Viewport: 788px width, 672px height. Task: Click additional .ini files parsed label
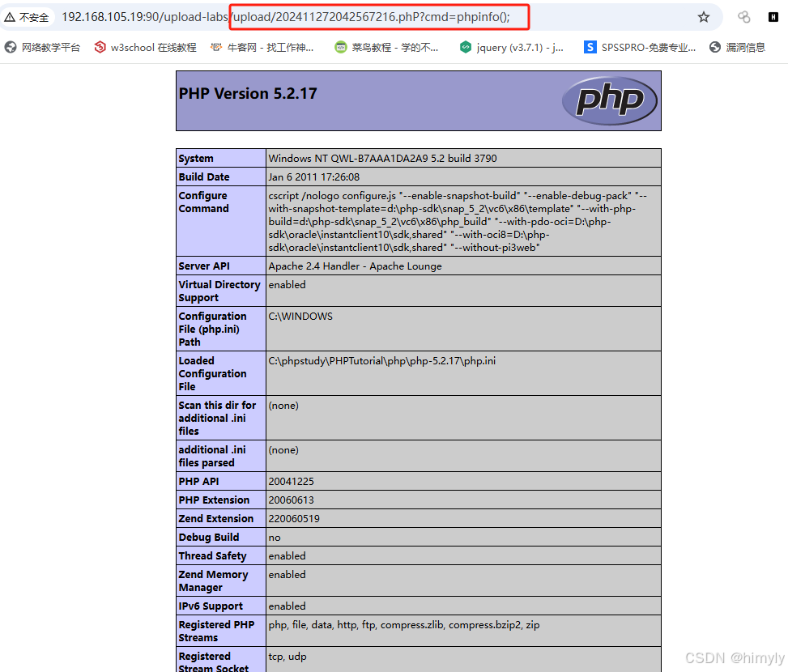coord(212,456)
